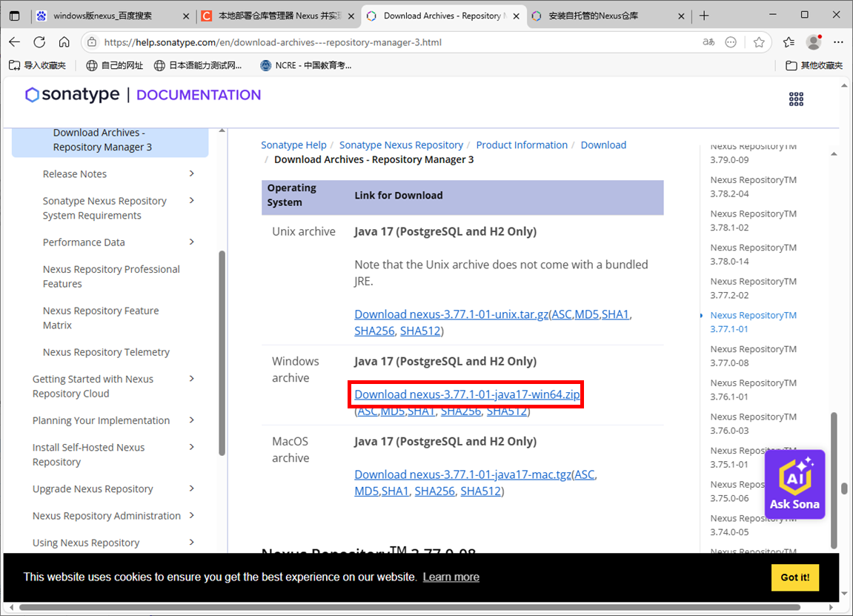Expand Using Nexus Repository
Screen dimensions: 853x616
point(191,543)
